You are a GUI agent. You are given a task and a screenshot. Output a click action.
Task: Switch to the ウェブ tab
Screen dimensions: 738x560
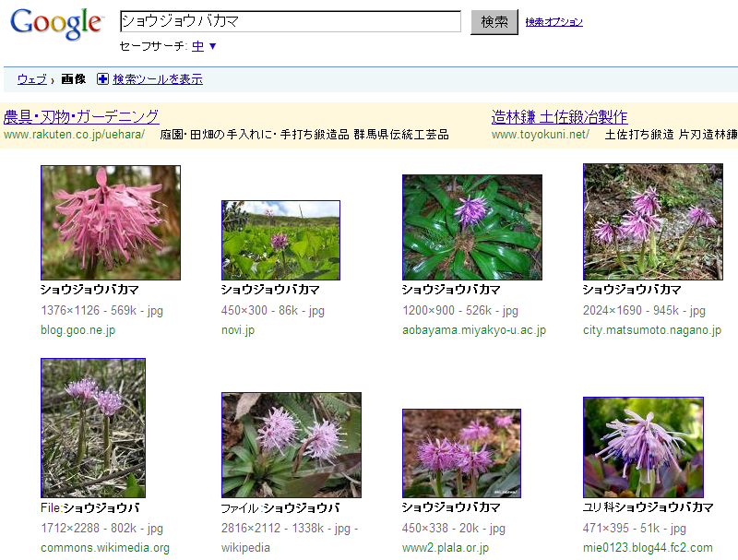[x=31, y=79]
